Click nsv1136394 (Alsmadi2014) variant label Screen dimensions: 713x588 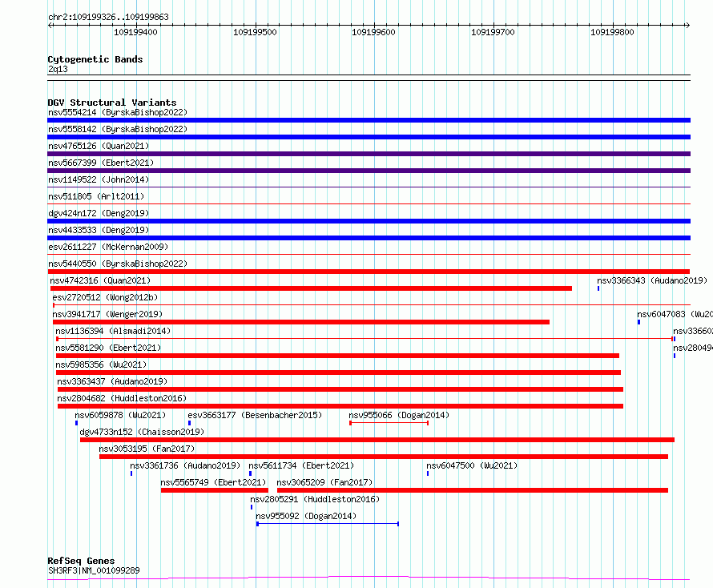pos(113,331)
